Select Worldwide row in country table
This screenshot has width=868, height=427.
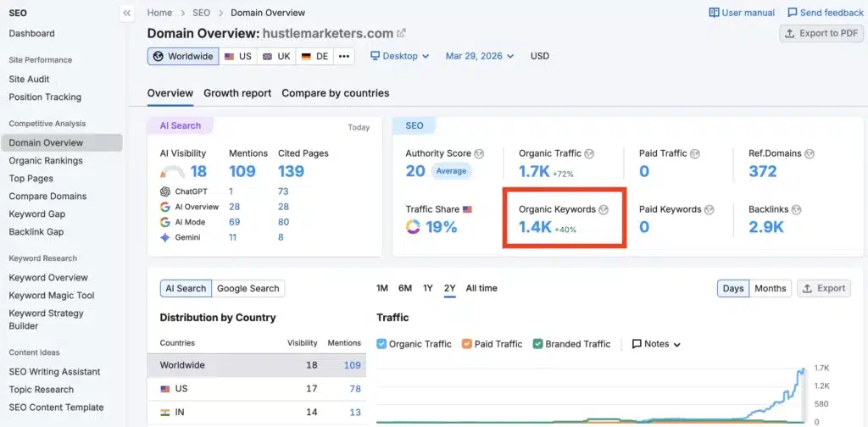(x=256, y=366)
